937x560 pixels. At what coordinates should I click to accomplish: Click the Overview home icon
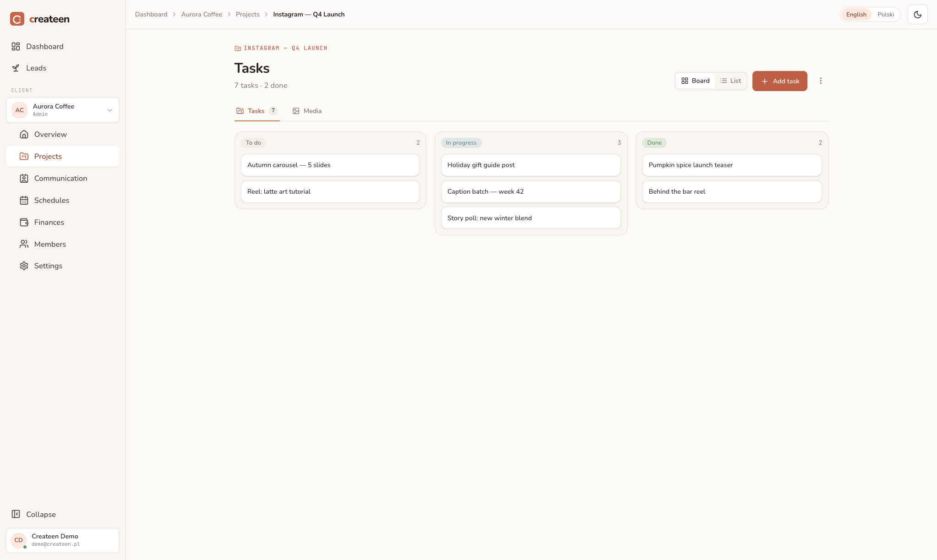(x=24, y=134)
